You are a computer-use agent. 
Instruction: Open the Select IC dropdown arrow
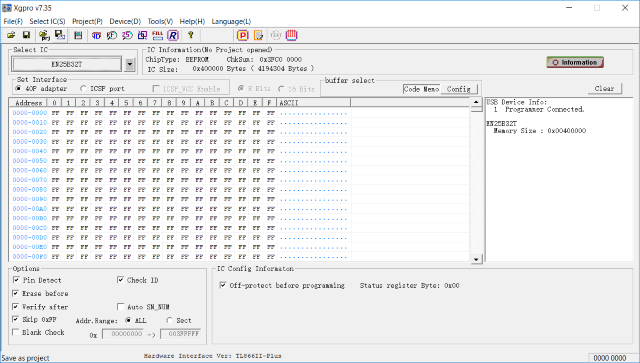130,65
